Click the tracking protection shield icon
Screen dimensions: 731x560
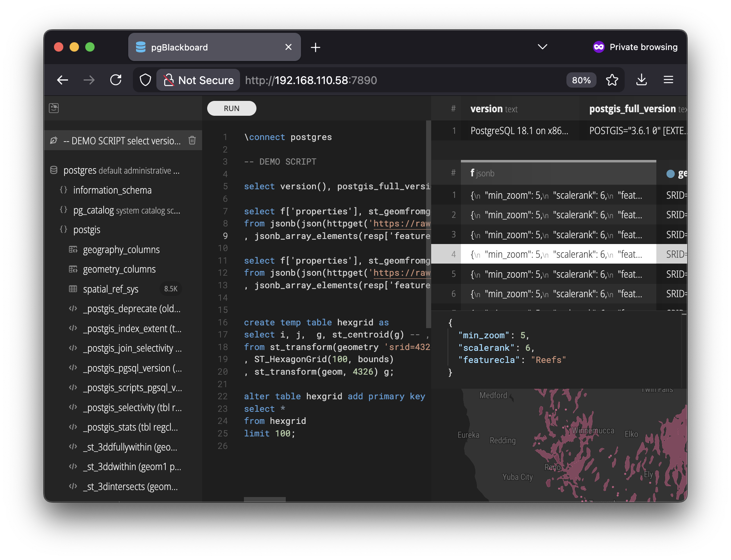[x=145, y=80]
